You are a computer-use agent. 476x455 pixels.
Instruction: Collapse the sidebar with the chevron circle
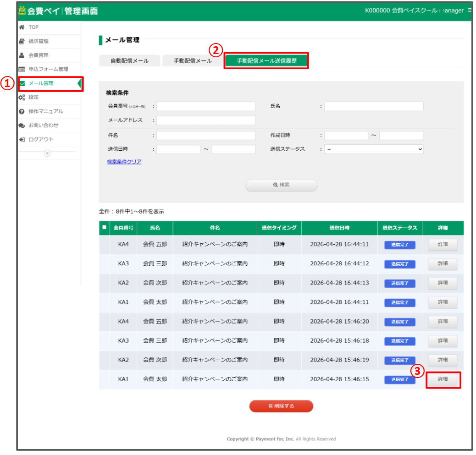pyautogui.click(x=47, y=153)
